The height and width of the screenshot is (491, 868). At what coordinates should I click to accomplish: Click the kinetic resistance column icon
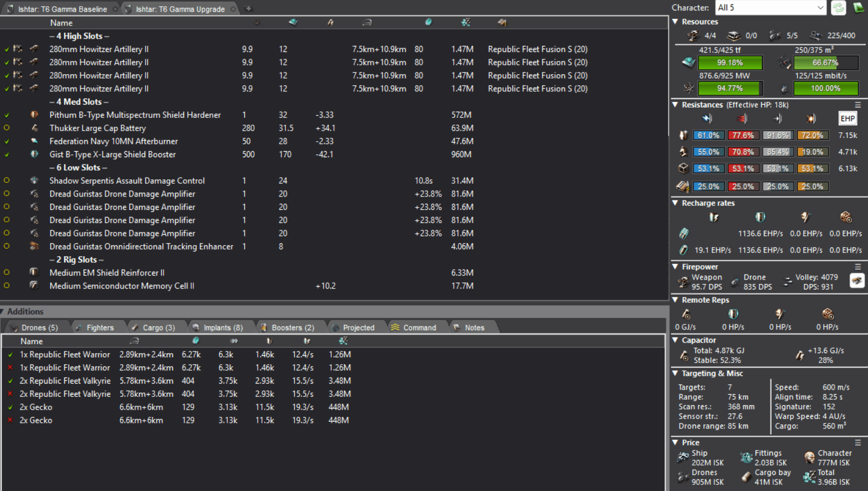777,118
